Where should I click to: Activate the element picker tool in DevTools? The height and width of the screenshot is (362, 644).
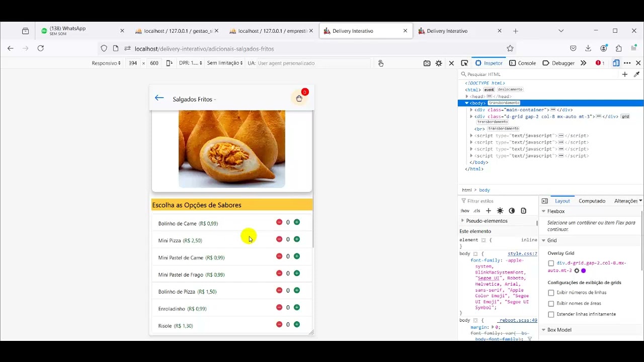(x=464, y=63)
